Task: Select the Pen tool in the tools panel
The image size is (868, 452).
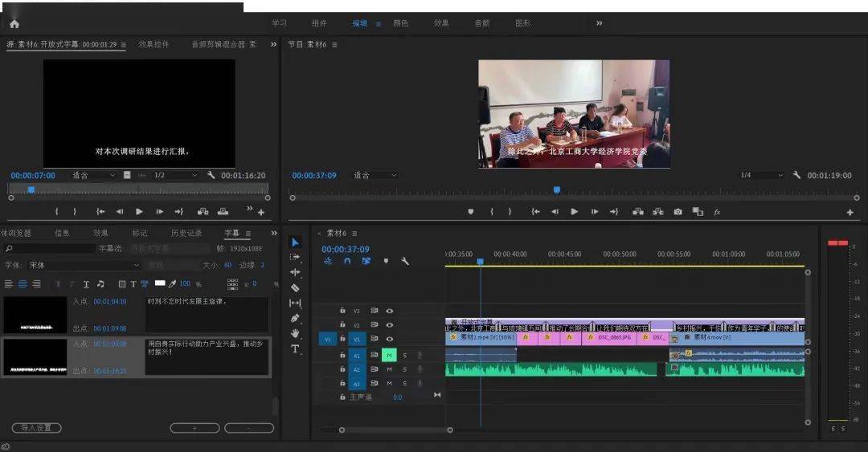Action: [295, 318]
